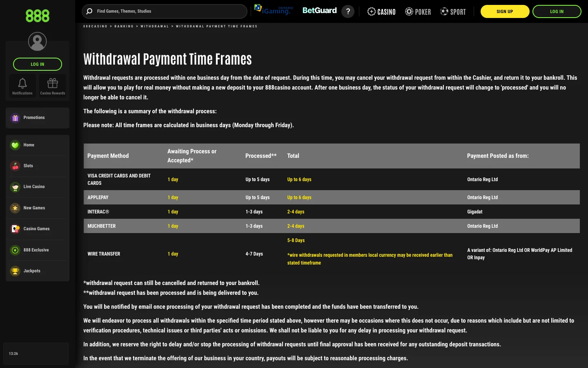Switch to Casino section
This screenshot has height=368, width=588.
pyautogui.click(x=381, y=12)
